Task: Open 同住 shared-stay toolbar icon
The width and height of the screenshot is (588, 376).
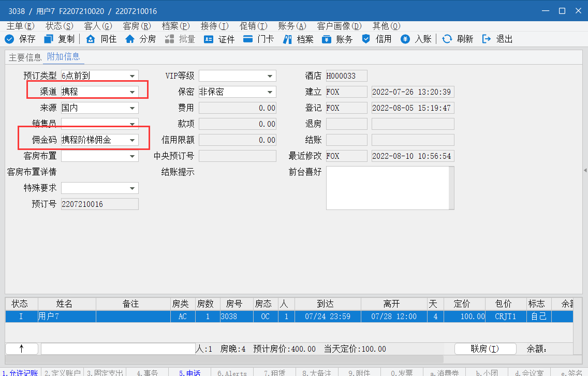Action: coord(91,39)
